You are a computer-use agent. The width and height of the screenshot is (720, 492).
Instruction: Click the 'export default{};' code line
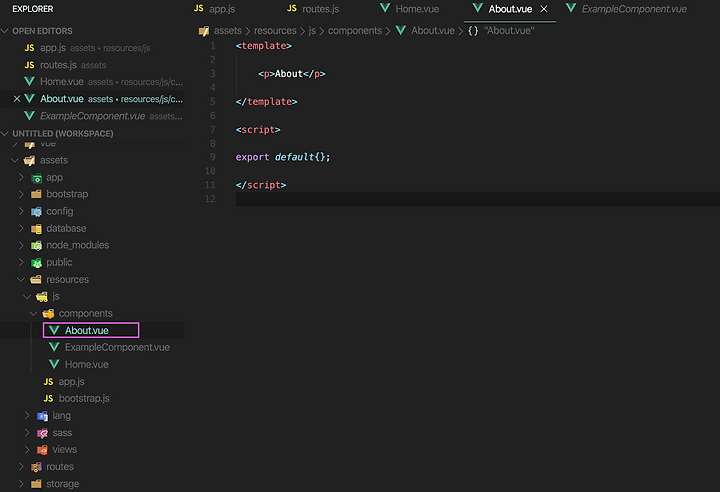[x=283, y=157]
